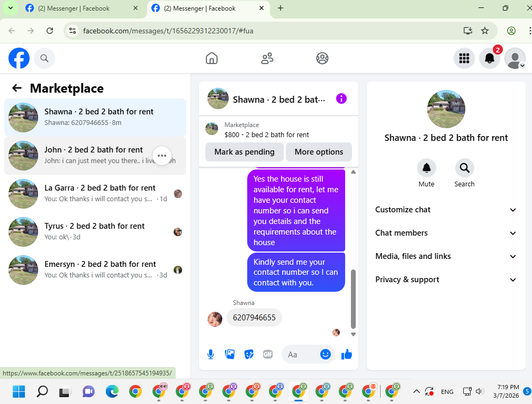
Task: Choose a GIF with the GIF icon
Action: pyautogui.click(x=268, y=354)
